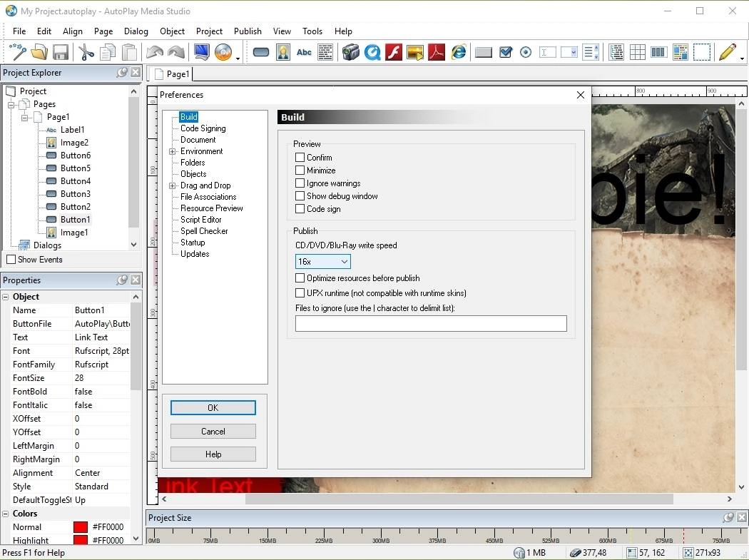Click OK in Preferences dialog
749x560 pixels.
tap(213, 407)
